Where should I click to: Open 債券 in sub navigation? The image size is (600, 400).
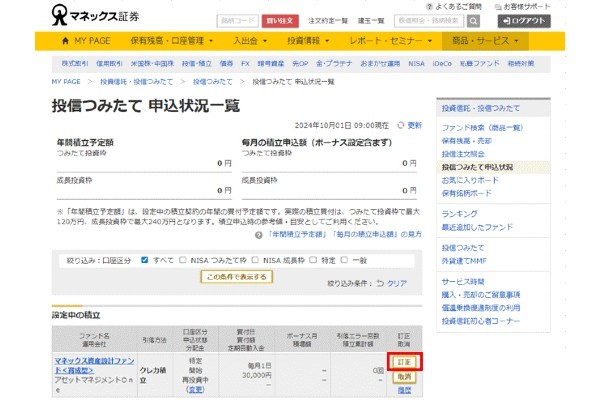226,64
